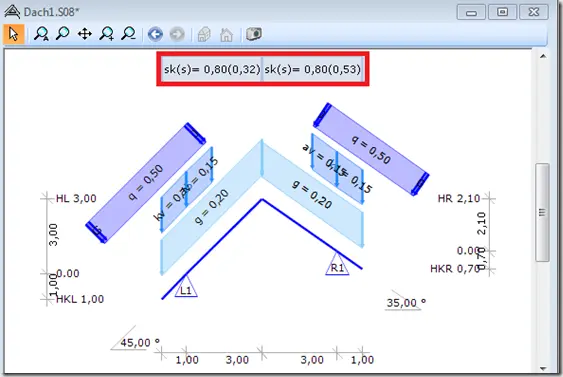Screen dimensions: 563x377
Task: Click the scrollbar up arrow
Action: [x=543, y=56]
